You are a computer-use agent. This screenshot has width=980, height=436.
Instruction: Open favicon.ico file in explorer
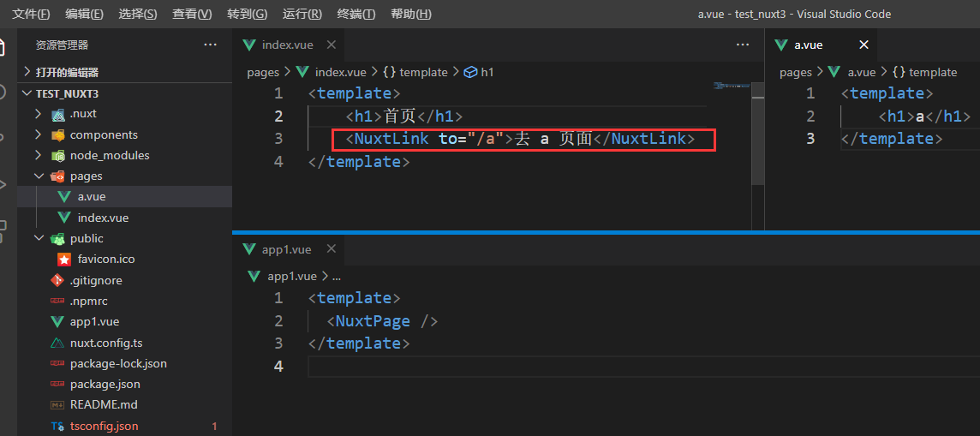tap(105, 259)
